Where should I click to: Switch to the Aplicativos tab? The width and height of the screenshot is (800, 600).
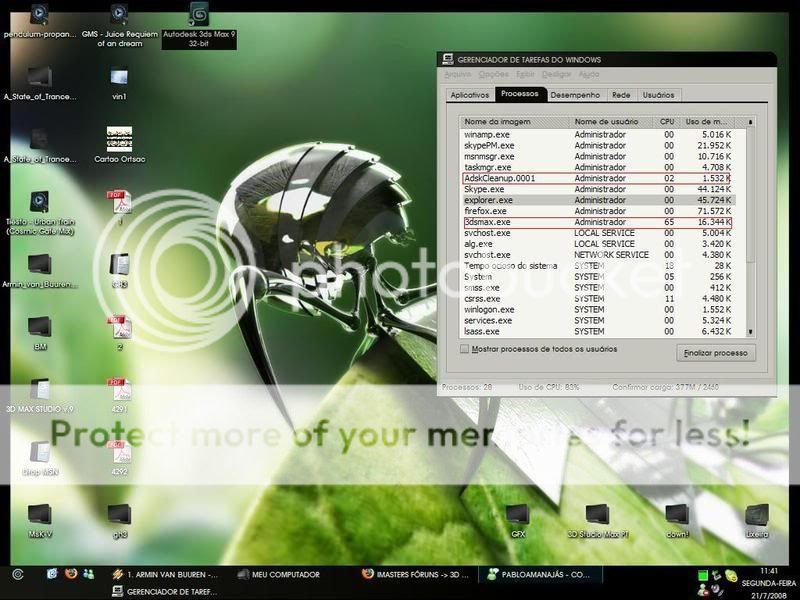pos(470,95)
